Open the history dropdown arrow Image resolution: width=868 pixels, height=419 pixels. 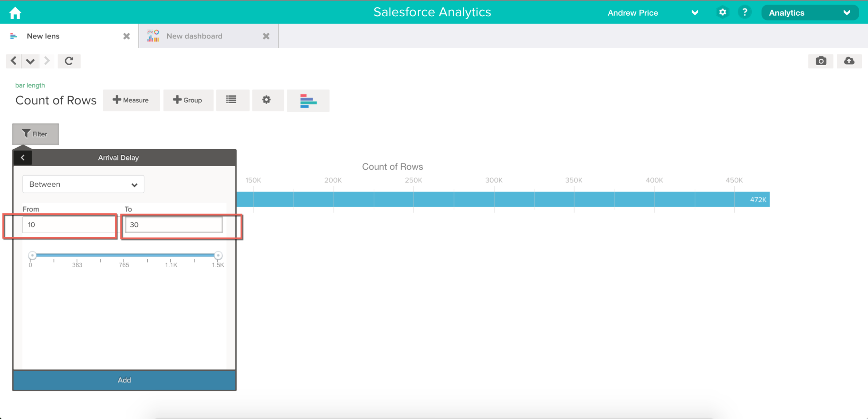click(x=30, y=61)
